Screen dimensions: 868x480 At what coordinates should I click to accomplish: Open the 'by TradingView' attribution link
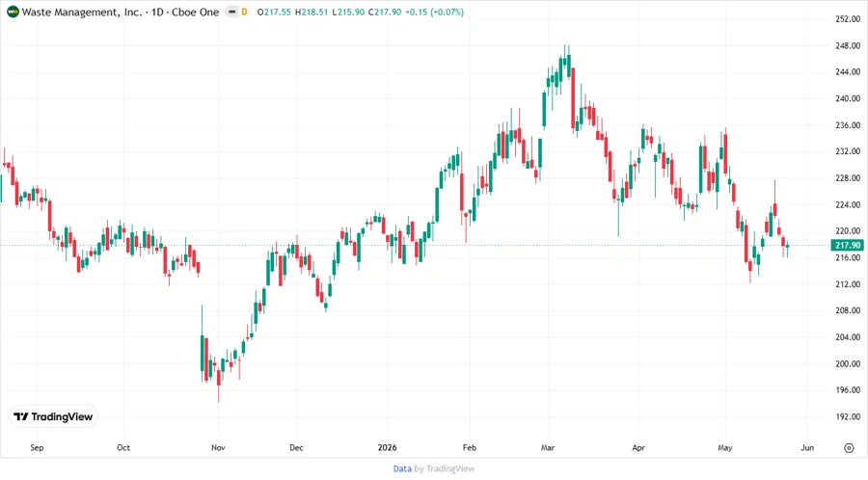[445, 469]
